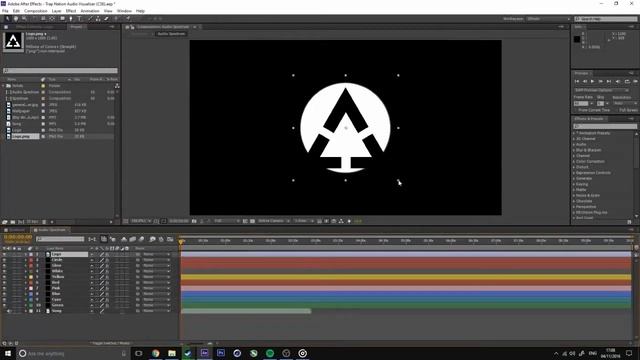
Task: Expand the Color Correction effects category
Action: 574,162
